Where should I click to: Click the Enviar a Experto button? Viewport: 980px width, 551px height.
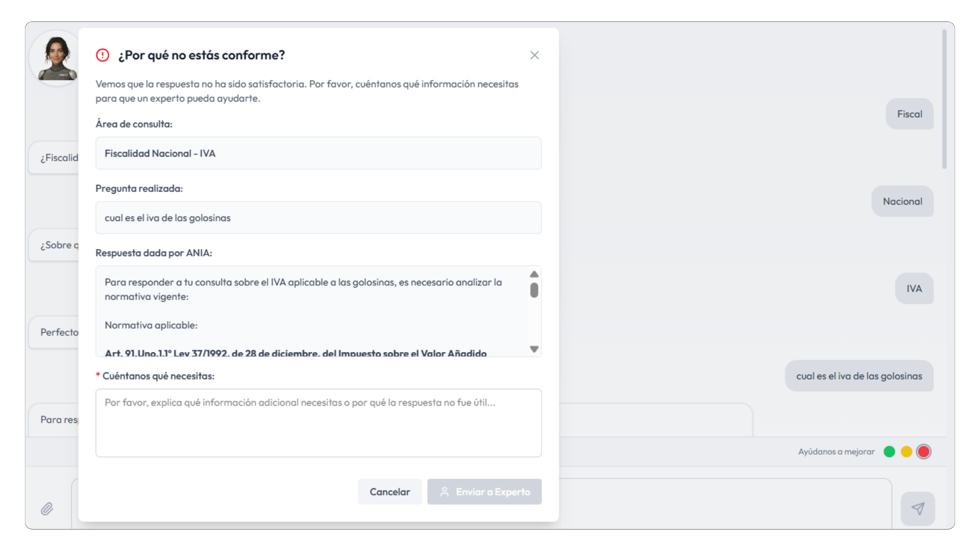484,492
